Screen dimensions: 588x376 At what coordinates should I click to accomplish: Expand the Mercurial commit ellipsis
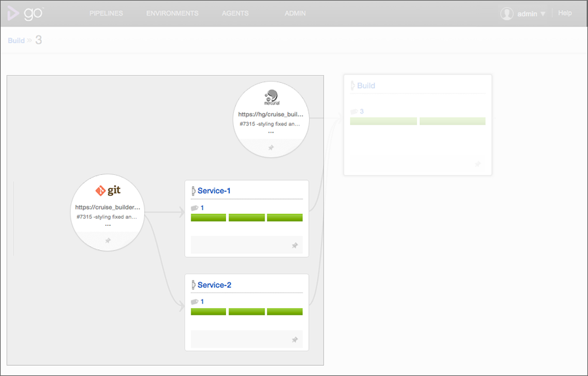(x=271, y=133)
